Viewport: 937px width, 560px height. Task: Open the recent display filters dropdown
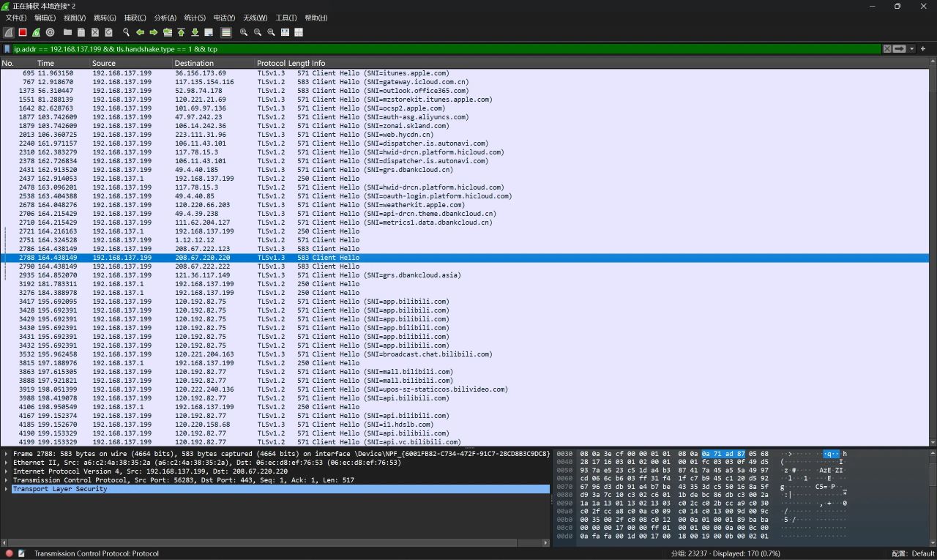pyautogui.click(x=911, y=49)
